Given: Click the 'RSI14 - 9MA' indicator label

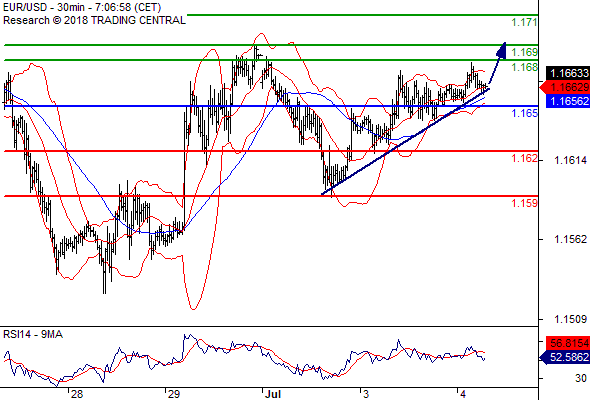Looking at the screenshot, I should 33,334.
